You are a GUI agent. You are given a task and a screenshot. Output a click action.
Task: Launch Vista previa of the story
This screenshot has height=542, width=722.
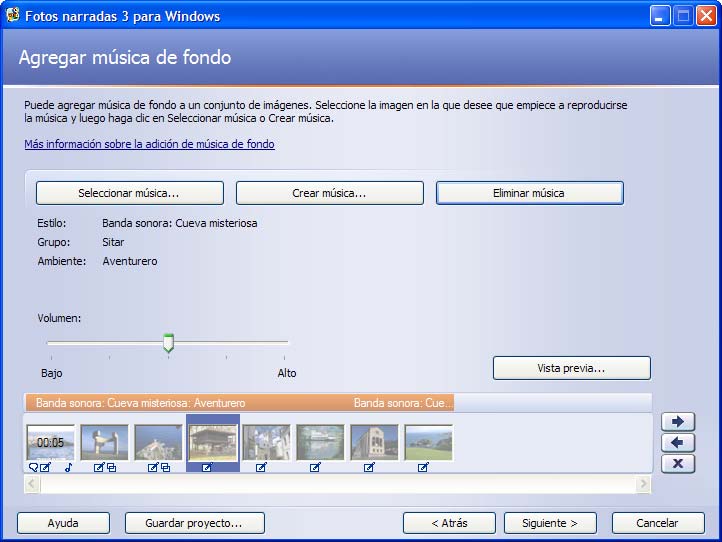(x=571, y=368)
